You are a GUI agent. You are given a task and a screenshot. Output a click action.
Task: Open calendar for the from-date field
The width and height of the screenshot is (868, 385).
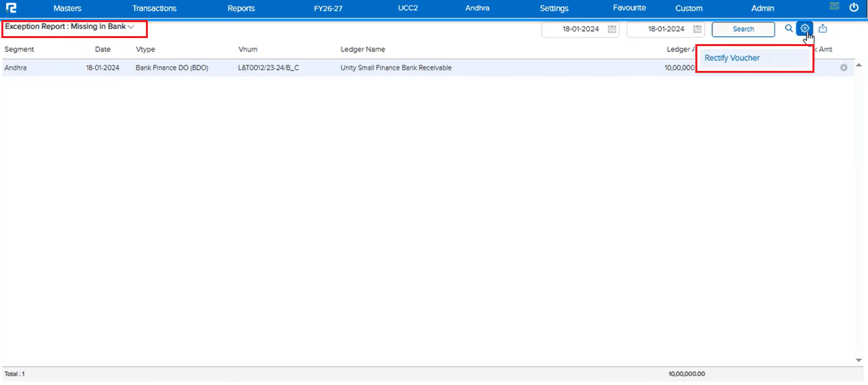pos(612,29)
